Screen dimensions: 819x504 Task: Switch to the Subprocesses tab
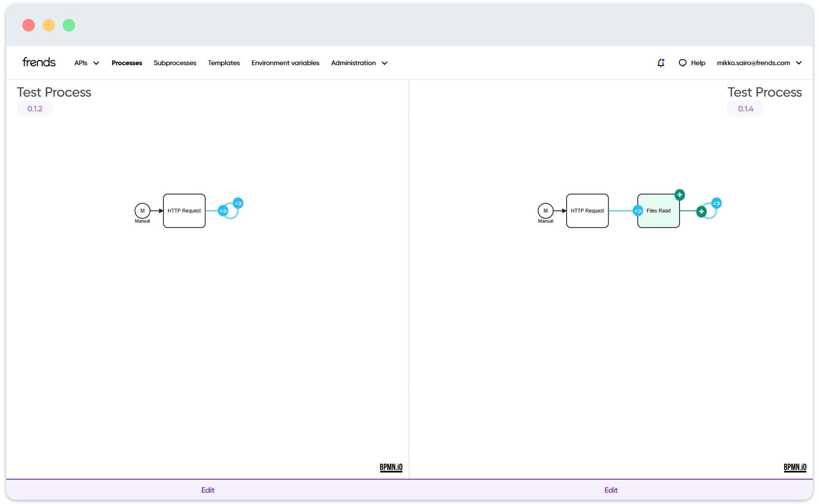175,63
